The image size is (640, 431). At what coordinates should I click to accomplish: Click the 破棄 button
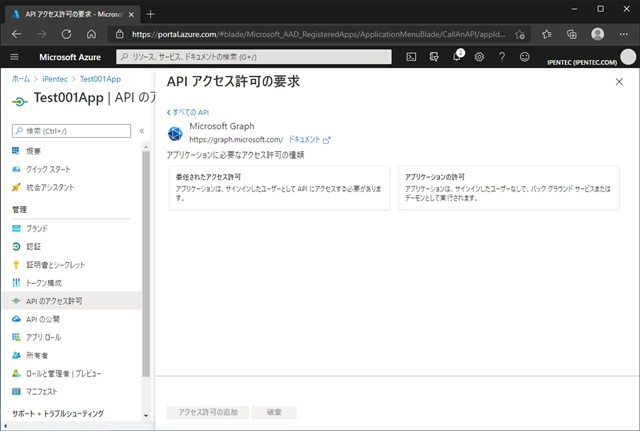click(x=274, y=412)
